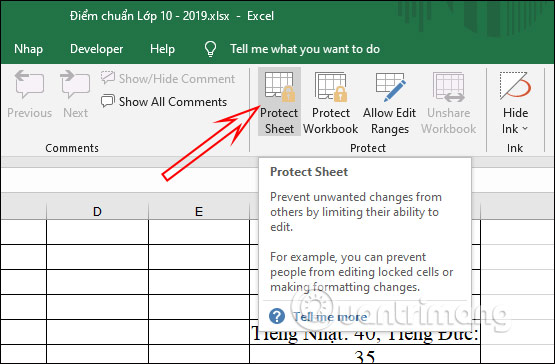Select column E header
The image size is (555, 364).
coord(199,211)
